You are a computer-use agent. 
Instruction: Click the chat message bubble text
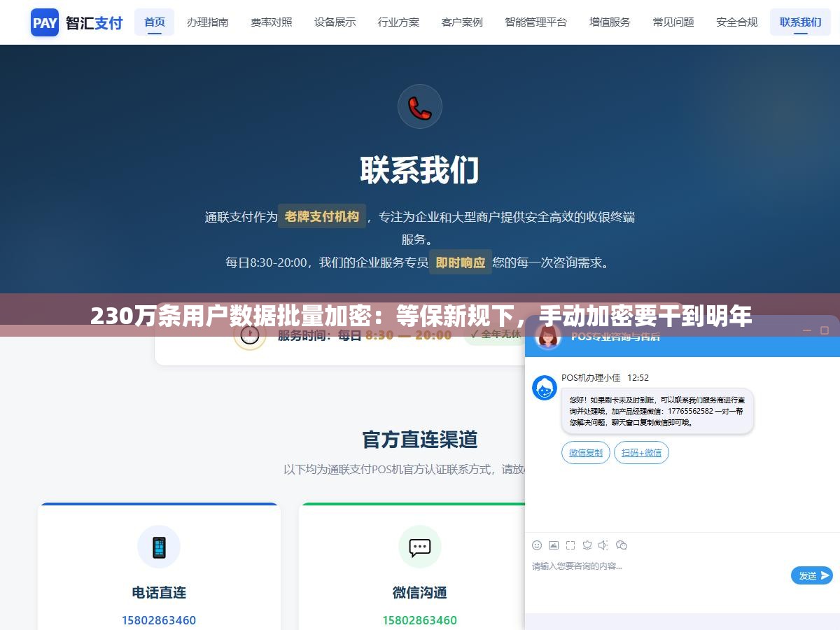point(657,411)
